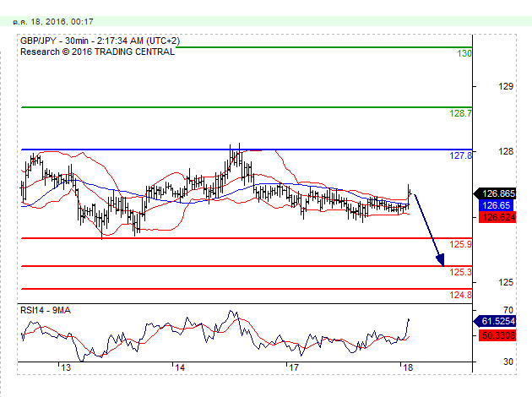Click the red 124.8 support label
Viewport: 532px width, 397px height.
(x=460, y=295)
